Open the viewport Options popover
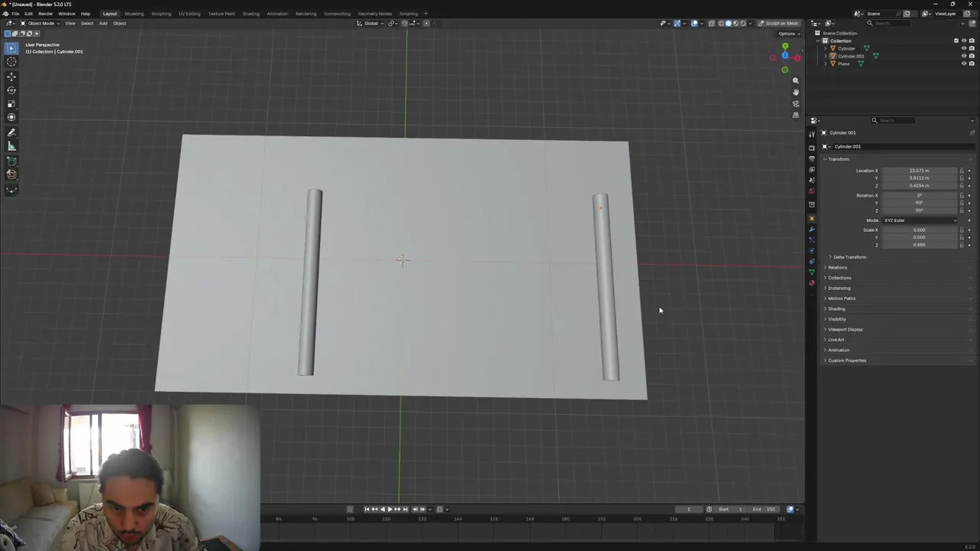The height and width of the screenshot is (551, 980). coord(788,34)
